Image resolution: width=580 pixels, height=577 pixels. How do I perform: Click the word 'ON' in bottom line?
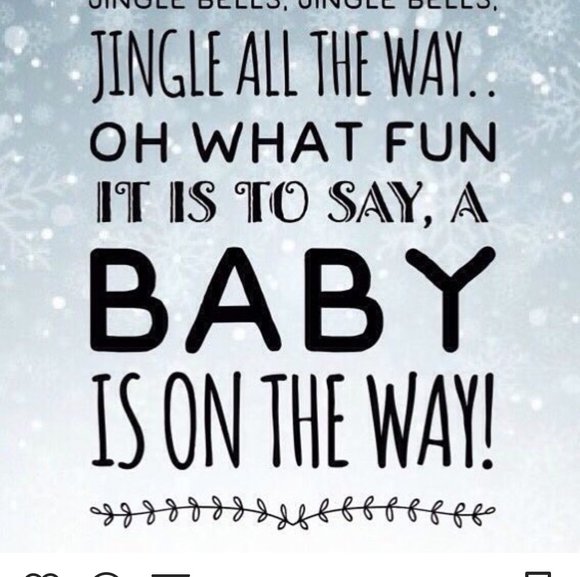click(x=202, y=421)
